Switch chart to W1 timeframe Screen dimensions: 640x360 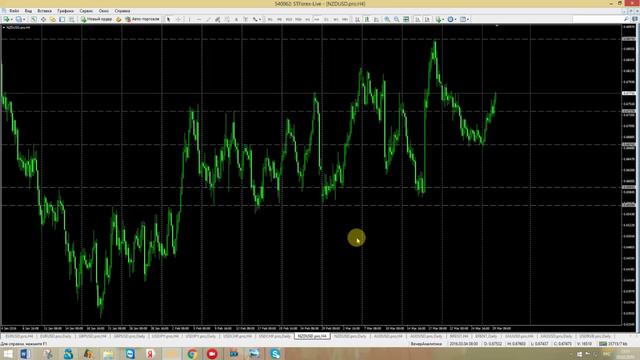[336, 19]
